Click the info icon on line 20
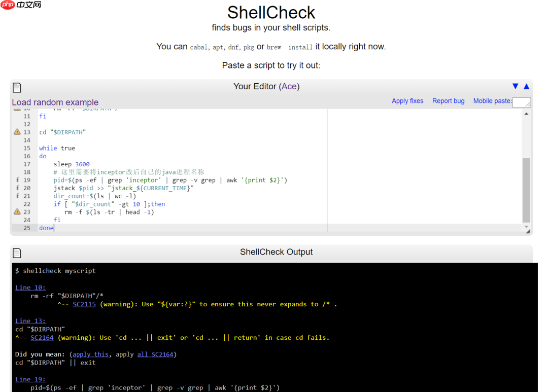The width and height of the screenshot is (548, 392). (x=17, y=188)
